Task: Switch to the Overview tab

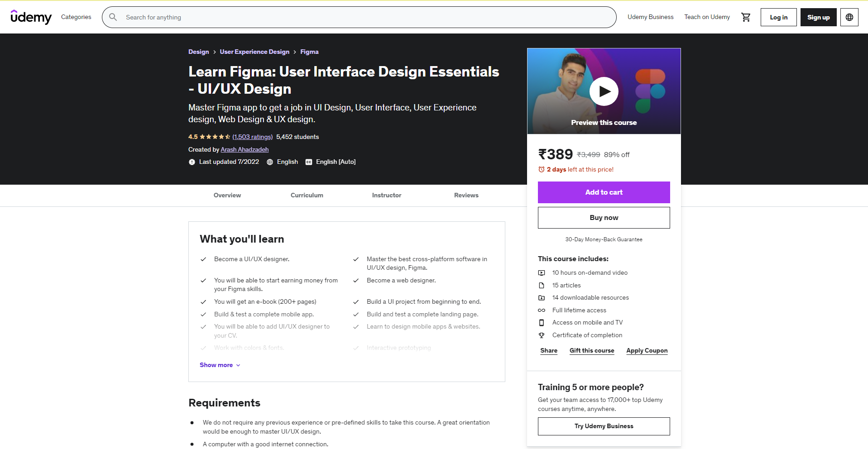Action: (x=227, y=196)
